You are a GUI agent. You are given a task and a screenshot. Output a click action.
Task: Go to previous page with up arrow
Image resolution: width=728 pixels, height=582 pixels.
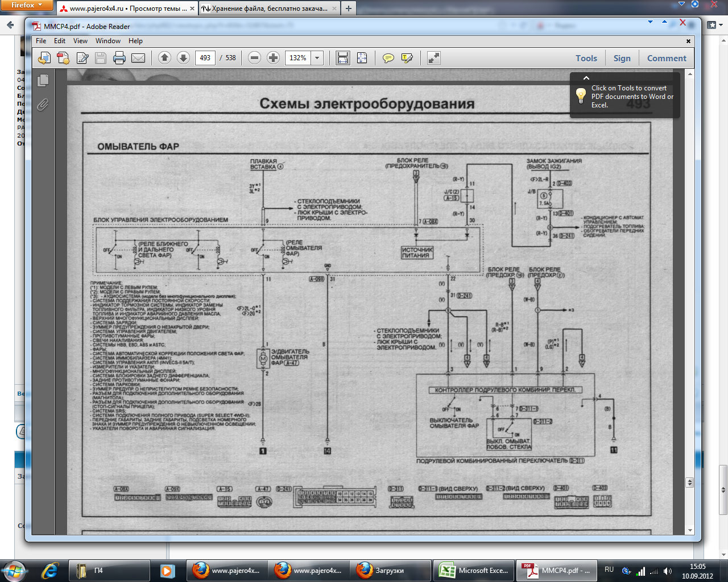(164, 58)
